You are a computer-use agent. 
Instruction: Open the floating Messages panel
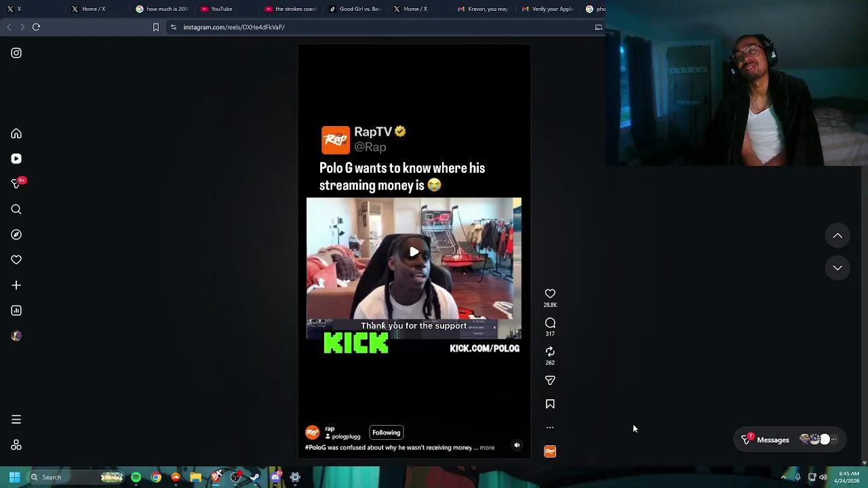tap(790, 440)
